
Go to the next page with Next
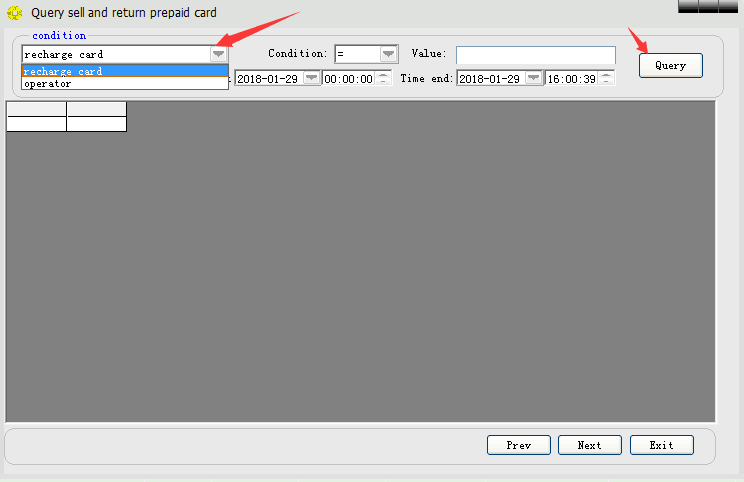pos(589,445)
